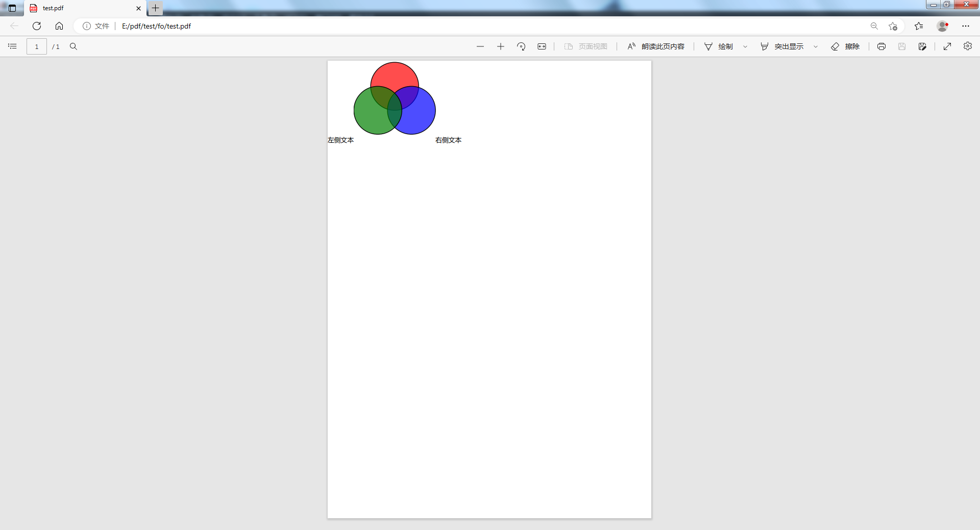Toggle fit to width view
The image size is (980, 530).
(x=542, y=46)
